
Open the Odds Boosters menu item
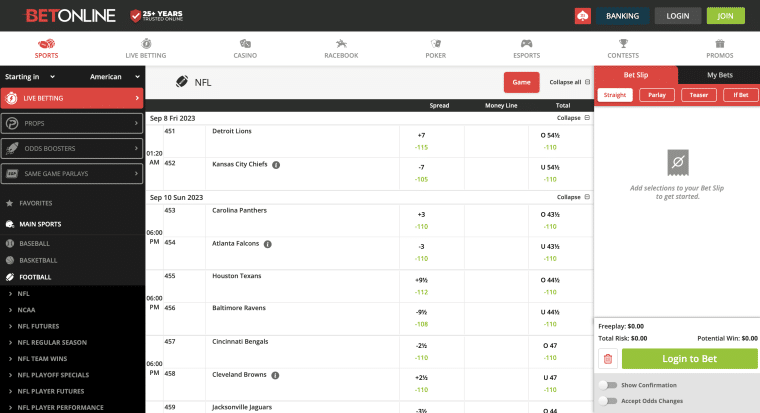(72, 148)
